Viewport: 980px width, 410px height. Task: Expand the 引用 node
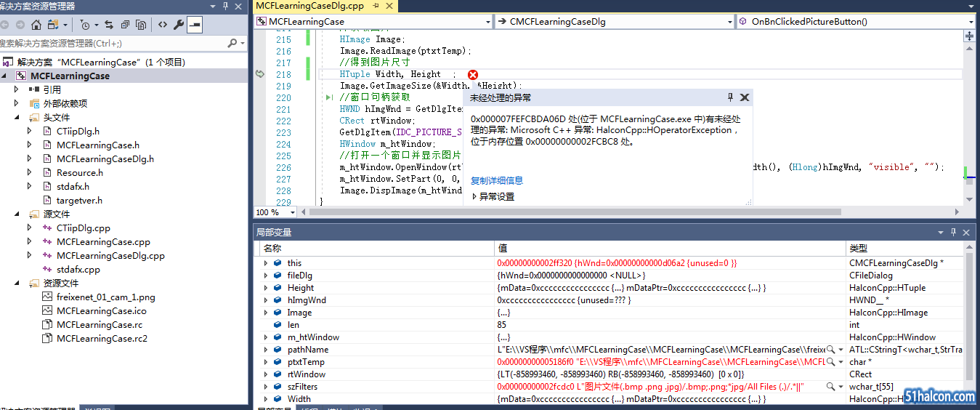[17, 90]
